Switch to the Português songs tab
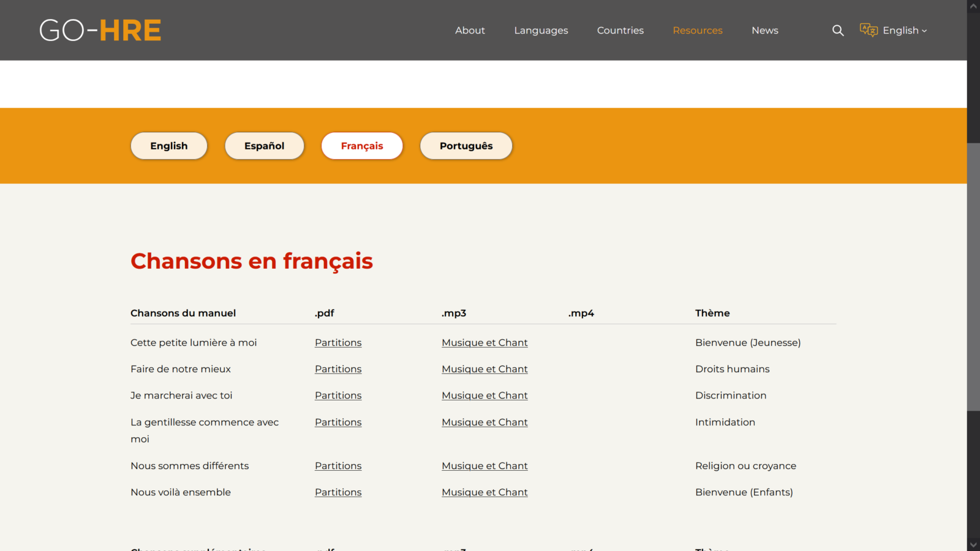Screen dimensions: 980x551 (x=466, y=146)
